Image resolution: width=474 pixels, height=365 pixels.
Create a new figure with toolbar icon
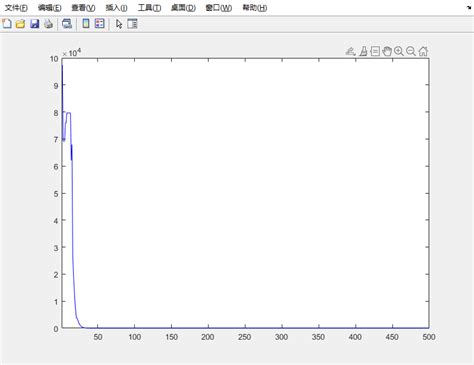tap(7, 24)
